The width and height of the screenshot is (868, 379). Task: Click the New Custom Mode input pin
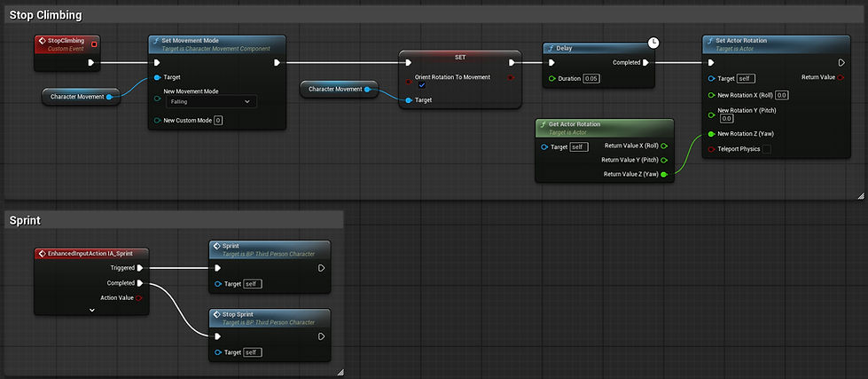(157, 120)
